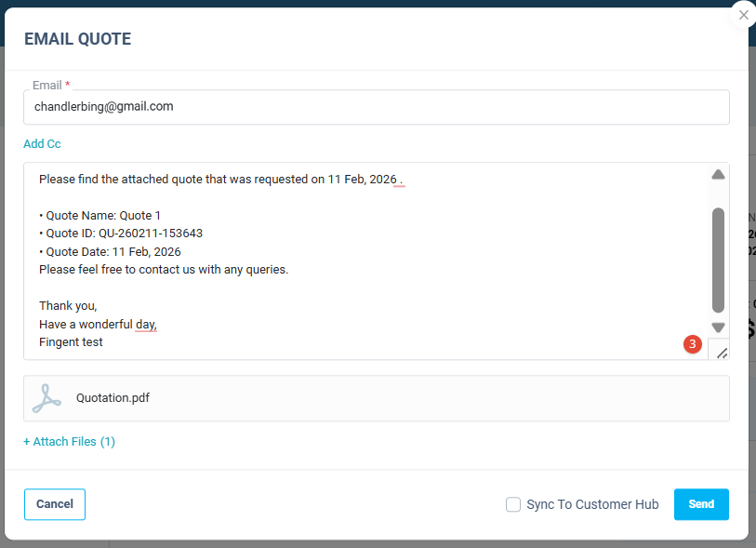This screenshot has width=756, height=548.
Task: Focus the Email address input field
Action: [376, 107]
